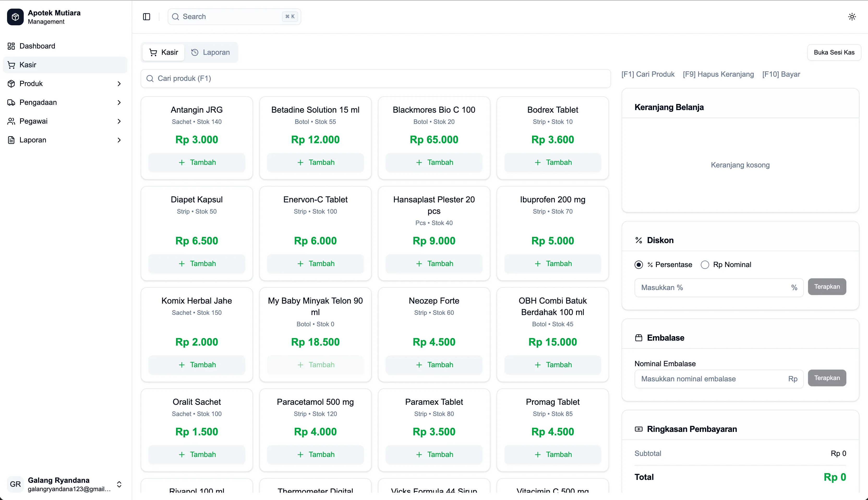Open the Galang Ryandana account switcher
Image resolution: width=868 pixels, height=500 pixels.
[65, 484]
